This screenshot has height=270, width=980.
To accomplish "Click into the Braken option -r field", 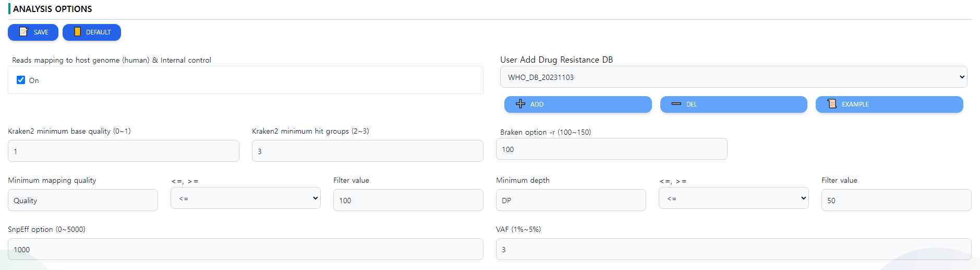I will (612, 149).
